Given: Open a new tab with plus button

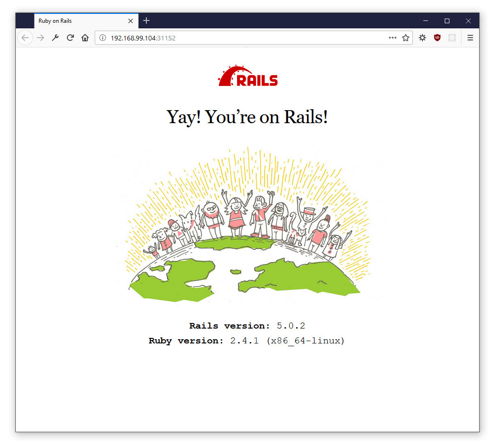Looking at the screenshot, I should click(x=146, y=21).
